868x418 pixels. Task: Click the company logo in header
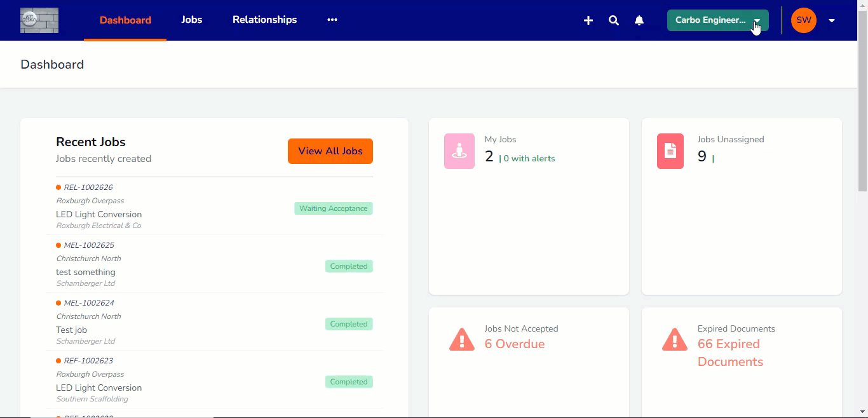coord(39,20)
